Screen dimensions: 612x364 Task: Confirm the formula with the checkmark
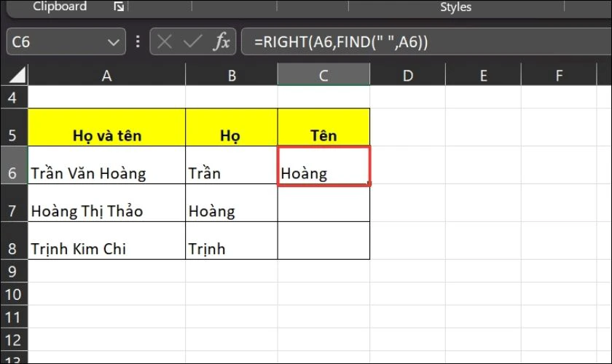tap(192, 42)
